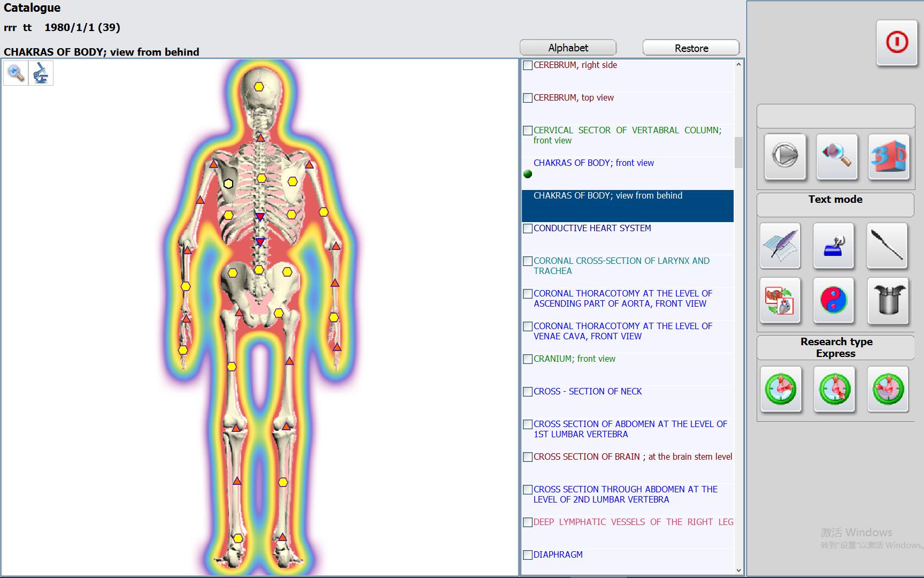Click the metal pot with handles icon
924x578 pixels.
coord(888,300)
